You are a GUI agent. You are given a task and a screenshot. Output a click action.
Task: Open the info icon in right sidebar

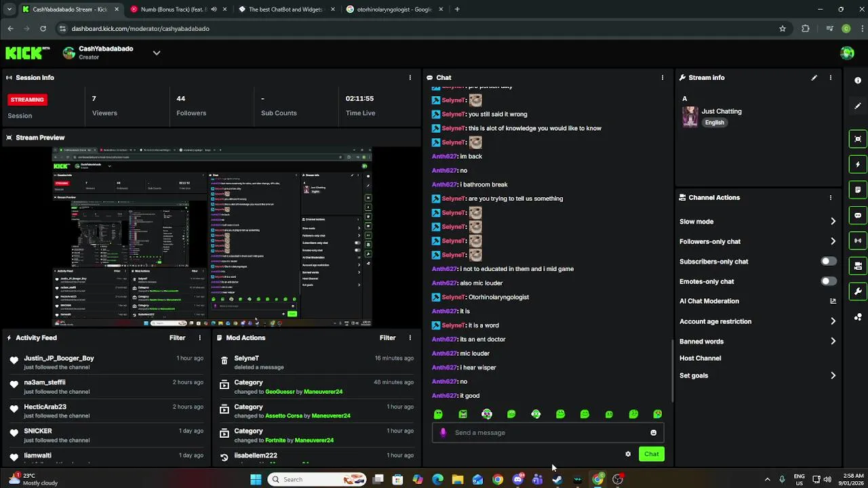coord(858,80)
